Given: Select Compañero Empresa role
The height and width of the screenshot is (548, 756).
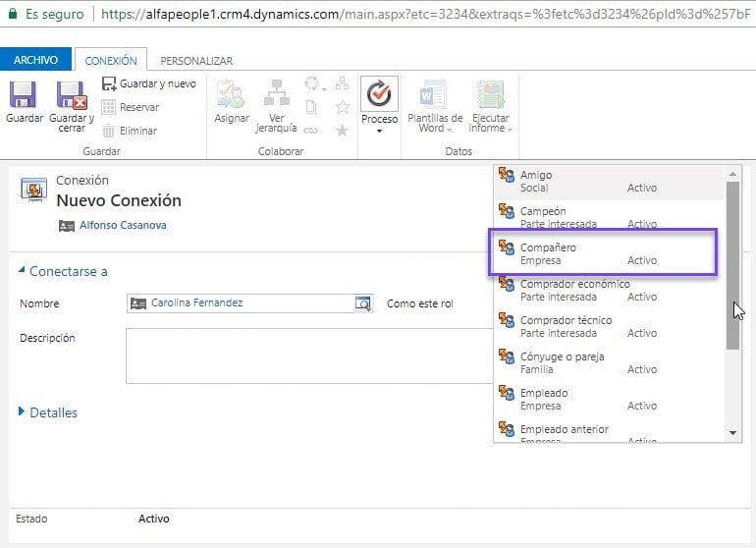Looking at the screenshot, I should pos(603,253).
